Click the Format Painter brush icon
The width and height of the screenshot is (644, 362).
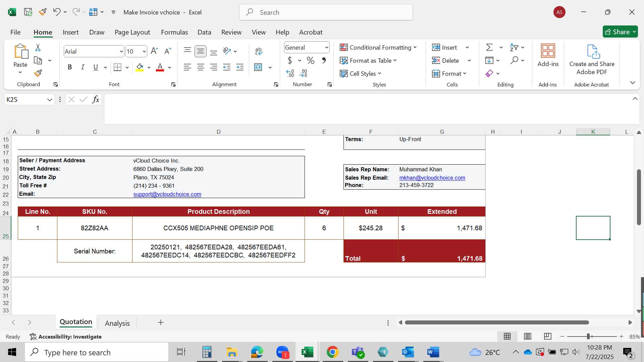pos(38,73)
